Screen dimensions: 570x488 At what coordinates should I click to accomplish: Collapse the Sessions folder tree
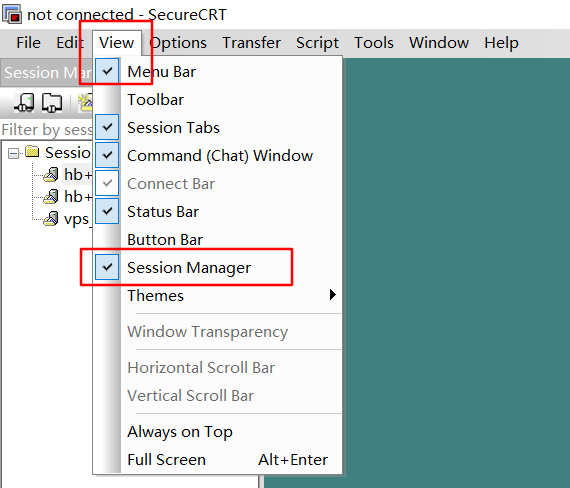13,153
